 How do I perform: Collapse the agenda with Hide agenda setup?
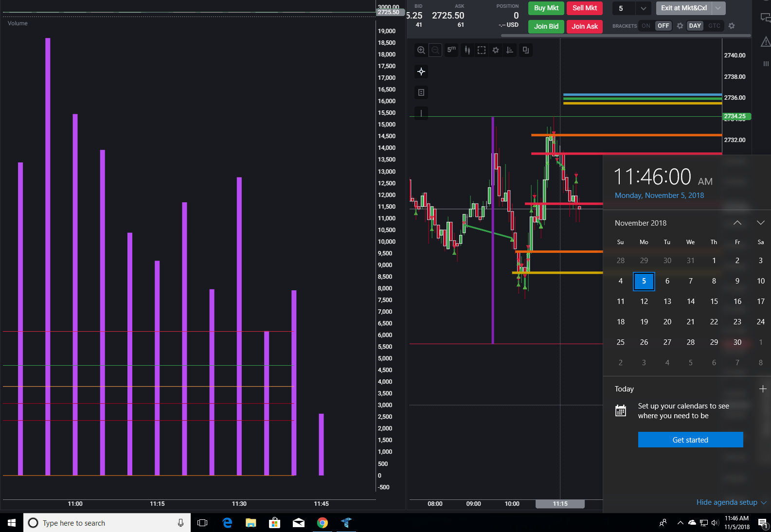(x=731, y=502)
